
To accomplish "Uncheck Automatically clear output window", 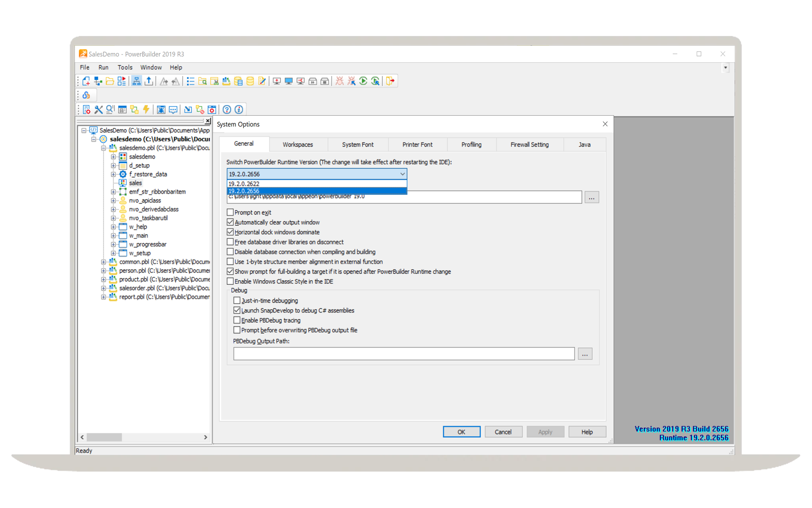I will pyautogui.click(x=230, y=222).
